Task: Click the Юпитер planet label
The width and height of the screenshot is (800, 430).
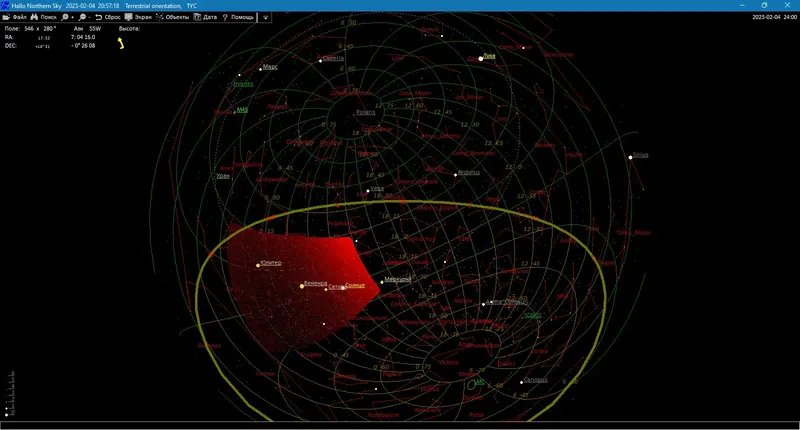Action: click(270, 263)
